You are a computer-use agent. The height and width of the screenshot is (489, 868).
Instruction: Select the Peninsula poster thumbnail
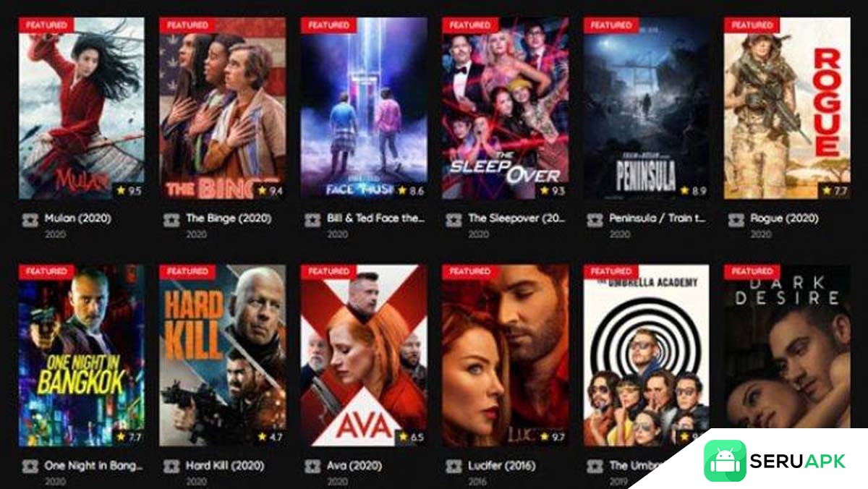(x=646, y=108)
